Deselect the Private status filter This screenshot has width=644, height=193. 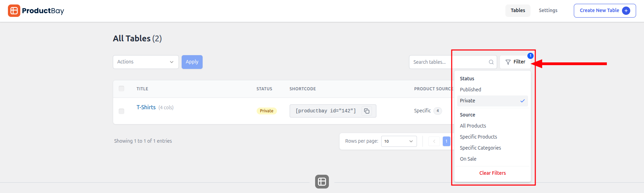point(492,101)
